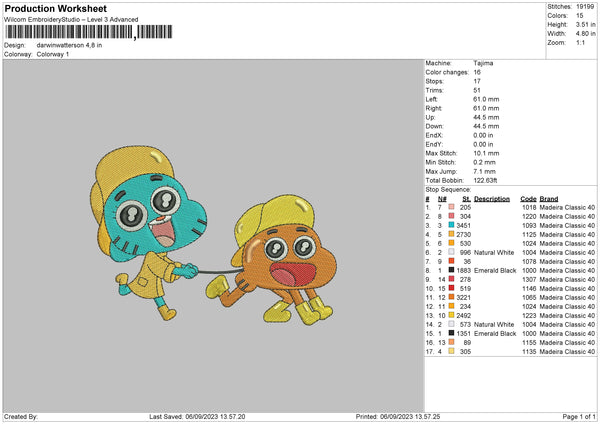The width and height of the screenshot is (600, 424).
Task: Click the EndY value '0.00 in'
Action: coord(483,144)
